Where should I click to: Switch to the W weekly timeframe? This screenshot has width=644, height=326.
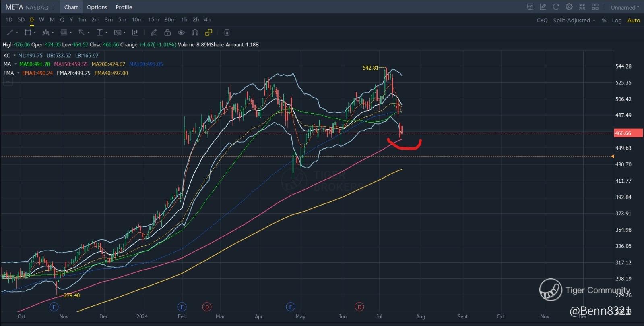(41, 20)
